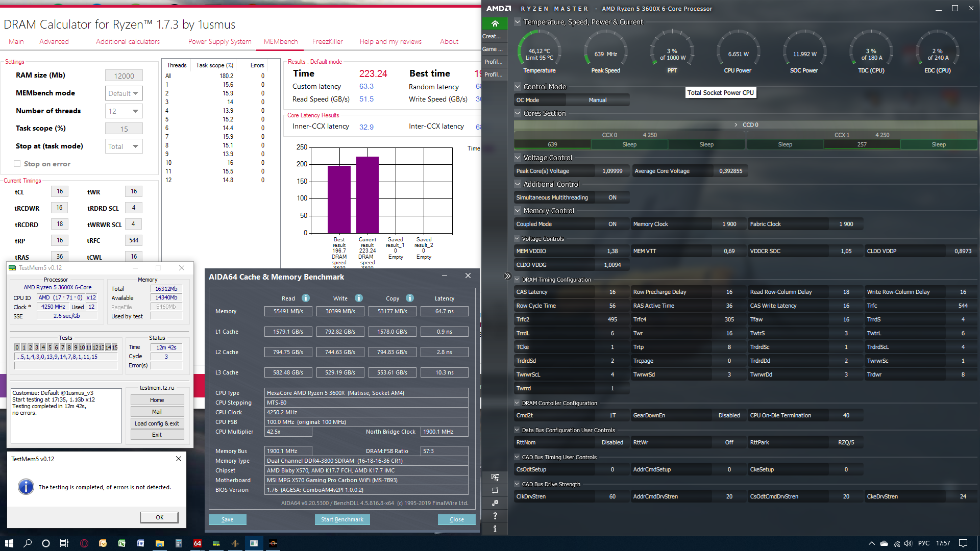Click the import/export arrows icon in sidebar
Viewport: 980px width, 551px height.
click(495, 478)
